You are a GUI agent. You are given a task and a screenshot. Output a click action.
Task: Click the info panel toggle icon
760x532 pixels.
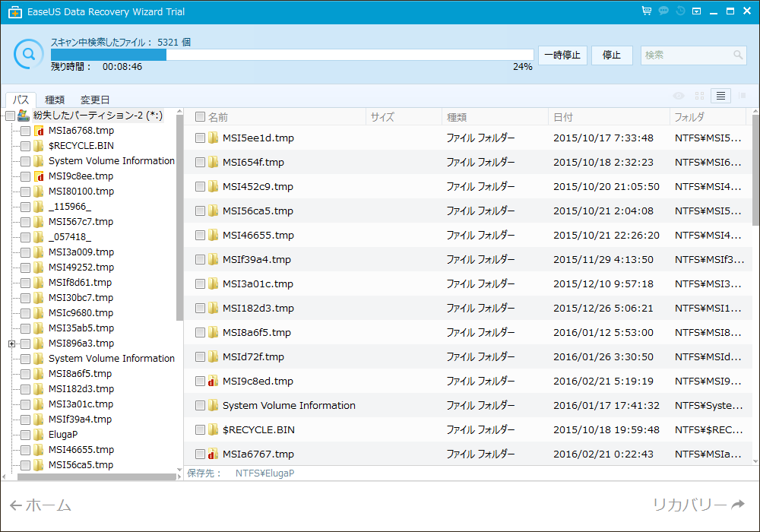pos(742,96)
